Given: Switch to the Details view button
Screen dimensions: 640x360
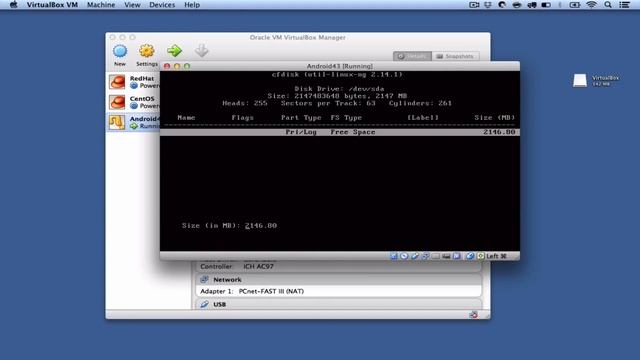Looking at the screenshot, I should [x=412, y=56].
